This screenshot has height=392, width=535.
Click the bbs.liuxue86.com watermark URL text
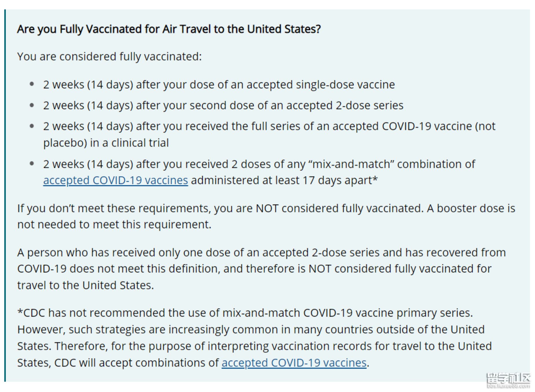click(508, 386)
